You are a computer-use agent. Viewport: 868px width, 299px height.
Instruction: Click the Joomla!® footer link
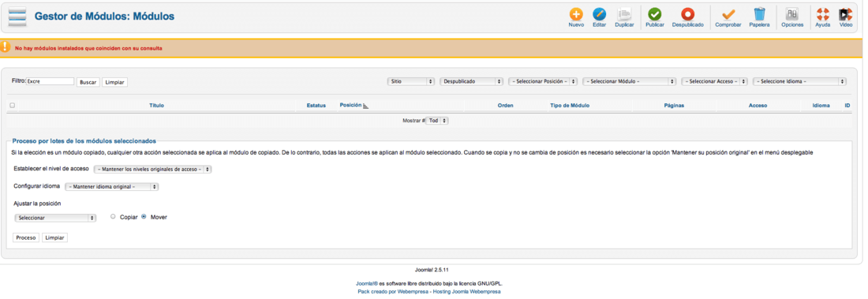coord(367,283)
